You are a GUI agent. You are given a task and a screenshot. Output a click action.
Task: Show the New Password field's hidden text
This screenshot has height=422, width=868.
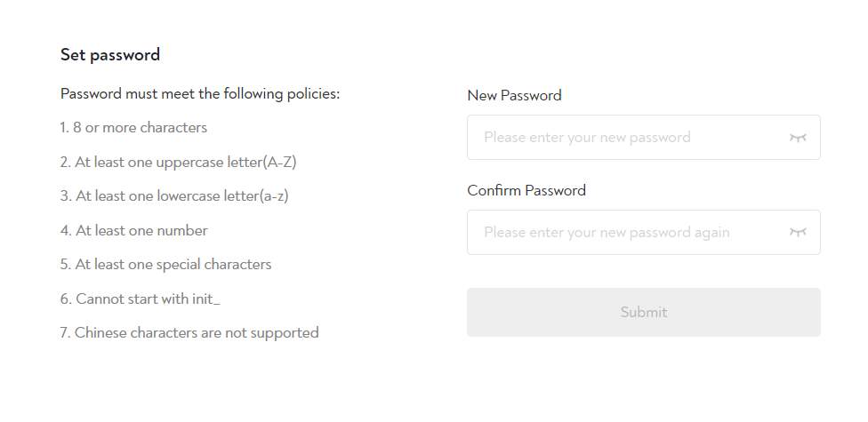pos(798,138)
